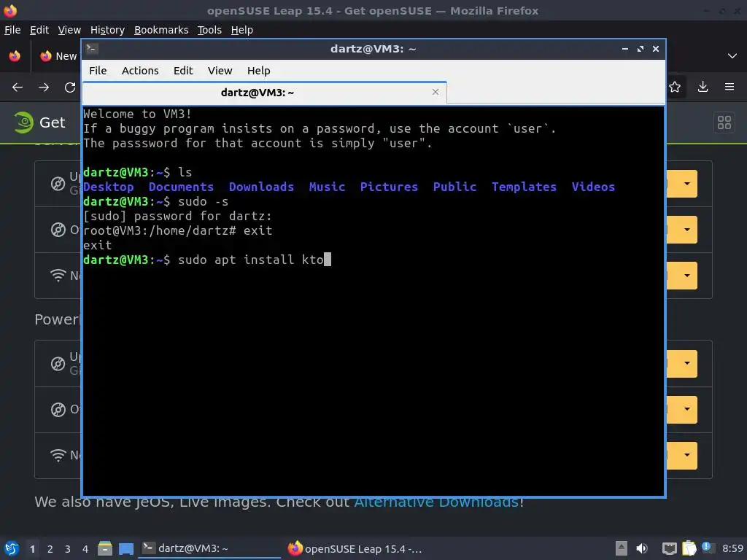Screen dimensions: 747x560
Task: Open the Firefox View pinned icon
Action: (15, 56)
